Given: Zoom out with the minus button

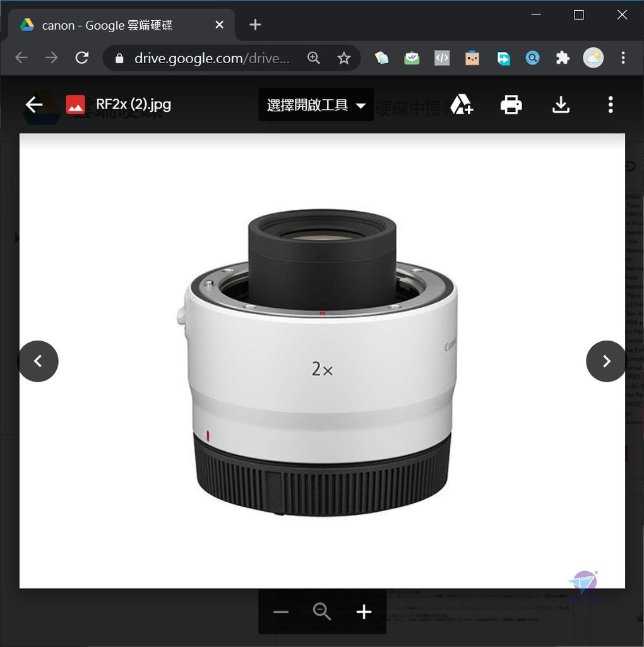Looking at the screenshot, I should [x=281, y=612].
